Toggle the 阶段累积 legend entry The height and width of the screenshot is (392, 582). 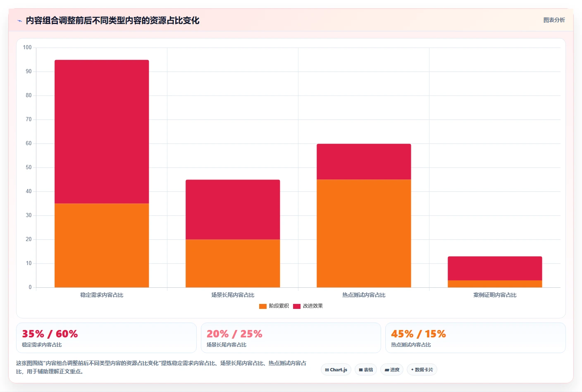pos(274,306)
